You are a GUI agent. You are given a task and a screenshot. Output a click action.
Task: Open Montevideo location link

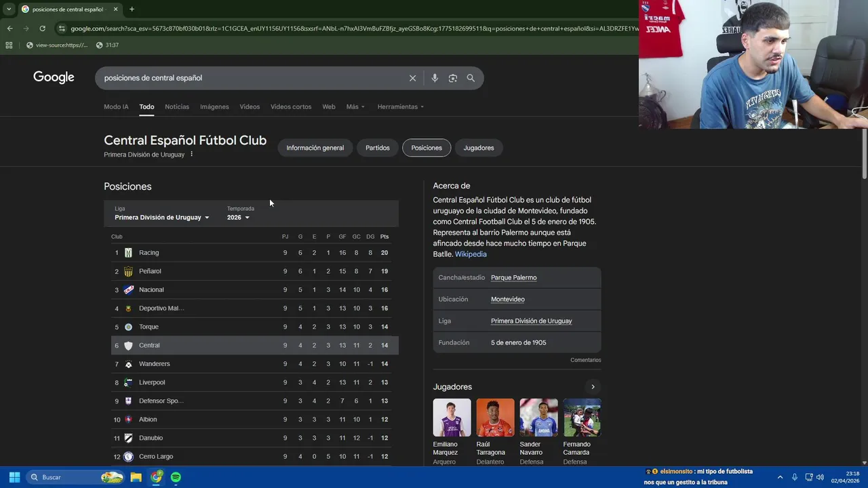pyautogui.click(x=508, y=299)
